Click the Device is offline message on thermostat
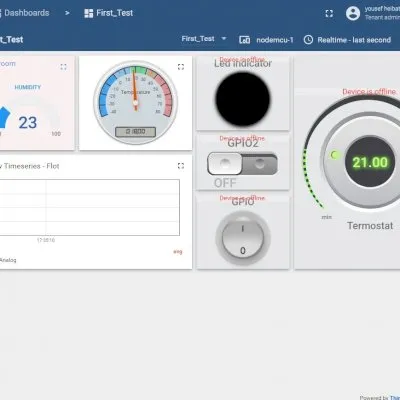This screenshot has height=400, width=400. pyautogui.click(x=369, y=92)
